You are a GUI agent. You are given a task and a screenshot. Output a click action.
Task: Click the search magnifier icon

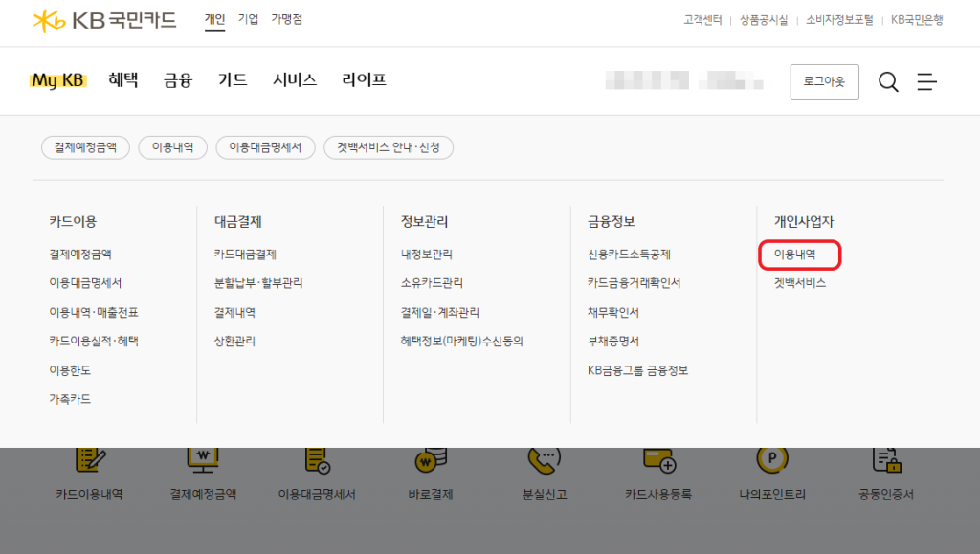click(x=888, y=82)
